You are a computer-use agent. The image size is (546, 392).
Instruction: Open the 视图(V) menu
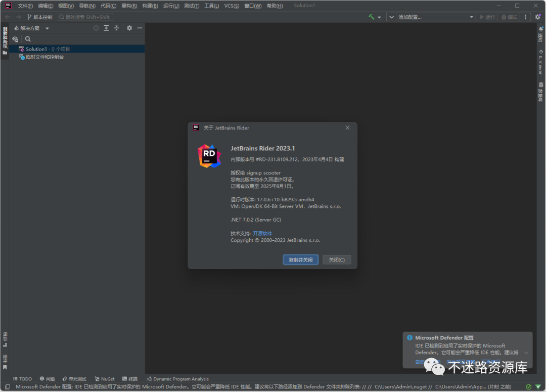click(x=66, y=6)
